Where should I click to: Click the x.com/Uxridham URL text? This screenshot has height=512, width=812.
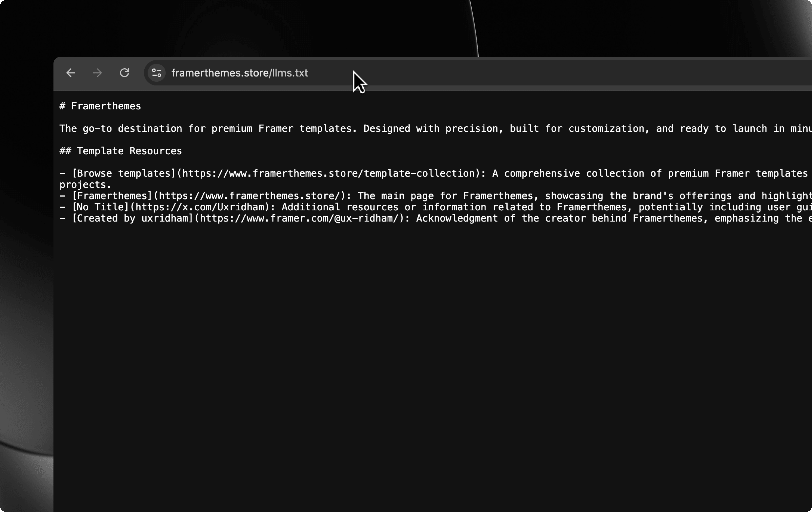(x=200, y=207)
